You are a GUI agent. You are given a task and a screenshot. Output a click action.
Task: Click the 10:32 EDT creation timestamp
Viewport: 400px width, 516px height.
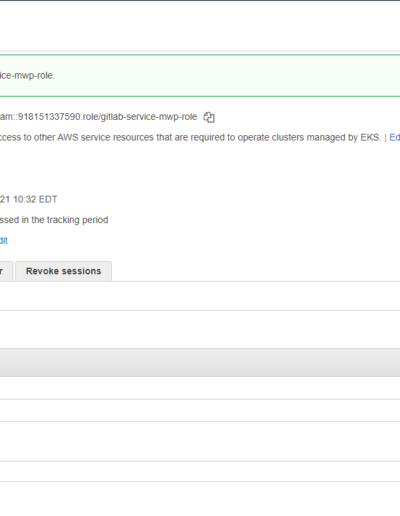pyautogui.click(x=35, y=199)
